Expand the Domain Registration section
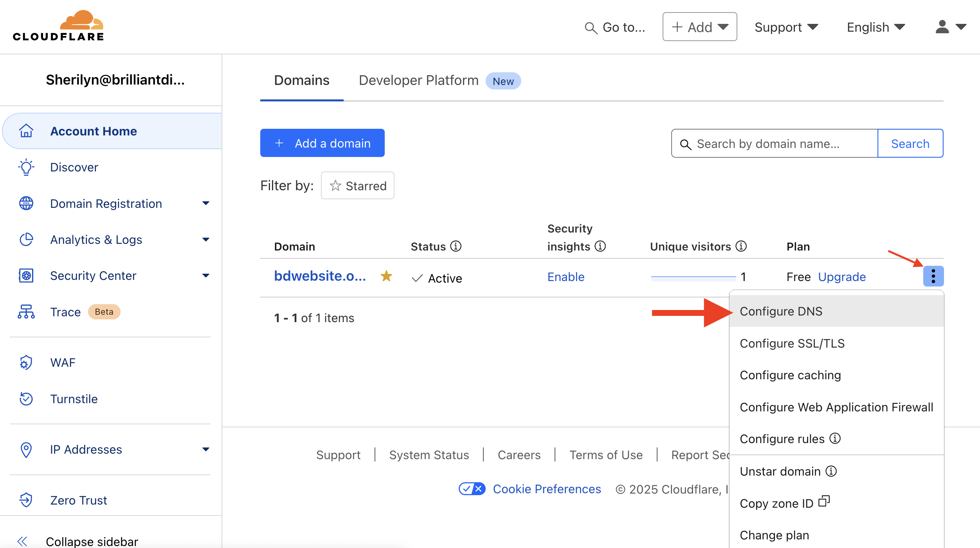Image resolution: width=980 pixels, height=548 pixels. (206, 204)
